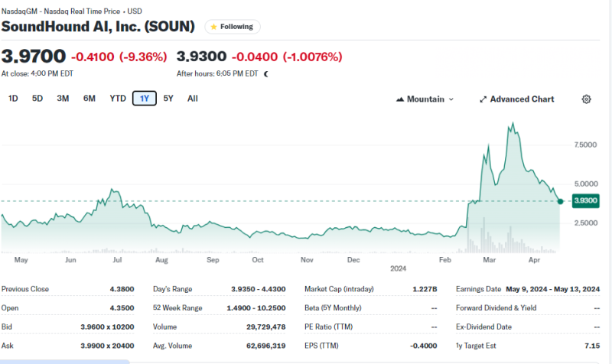Click the 5.0000 y-axis label

586,184
